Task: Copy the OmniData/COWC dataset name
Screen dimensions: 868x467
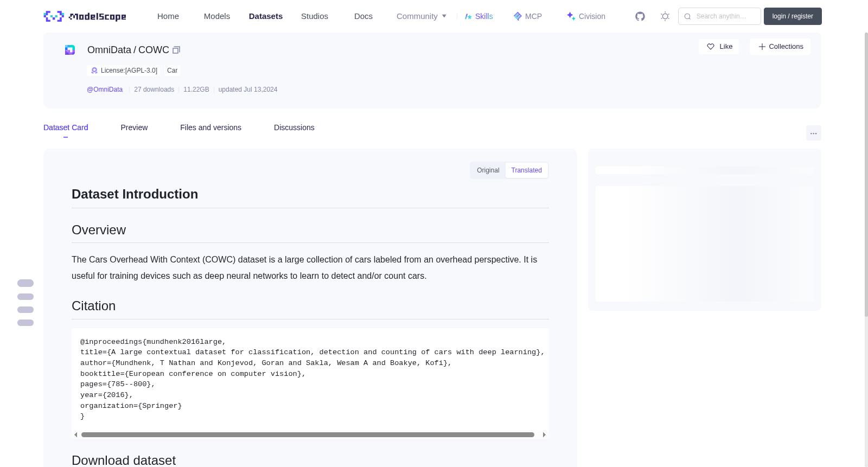Action: pos(176,50)
